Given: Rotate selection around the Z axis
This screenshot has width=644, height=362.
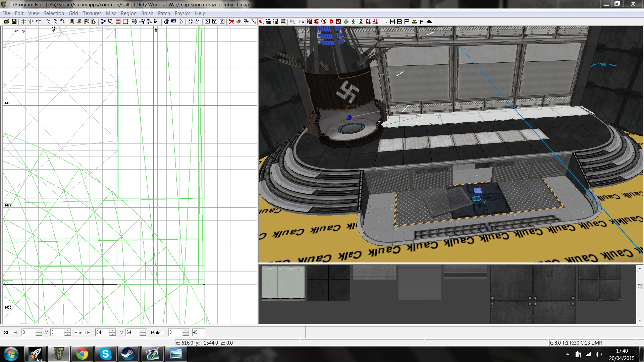Looking at the screenshot, I should coord(62,21).
